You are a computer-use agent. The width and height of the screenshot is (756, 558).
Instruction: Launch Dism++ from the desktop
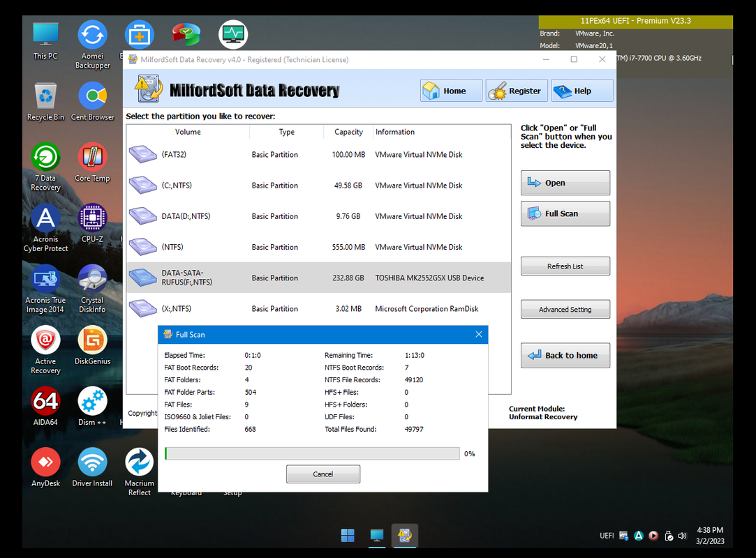point(92,407)
